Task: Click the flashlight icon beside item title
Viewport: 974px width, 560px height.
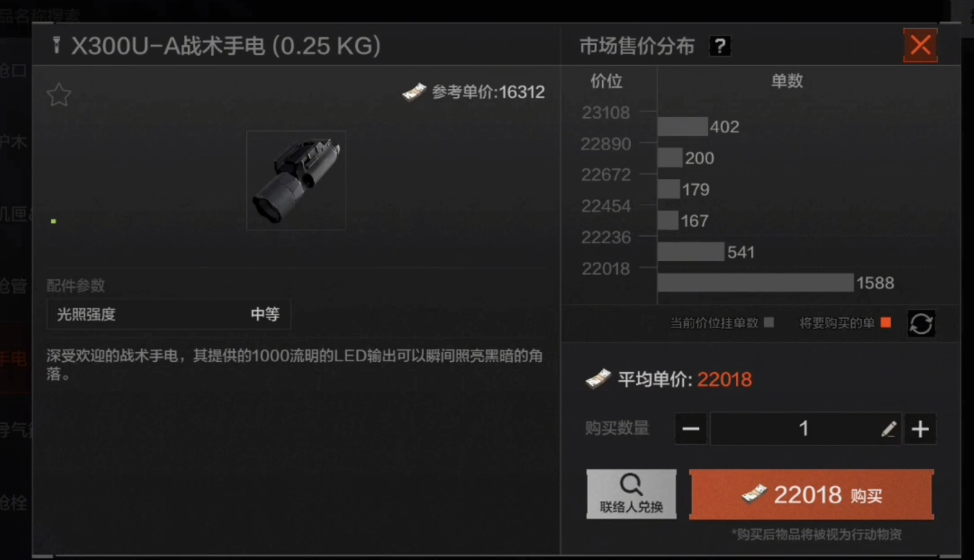Action: pyautogui.click(x=57, y=46)
